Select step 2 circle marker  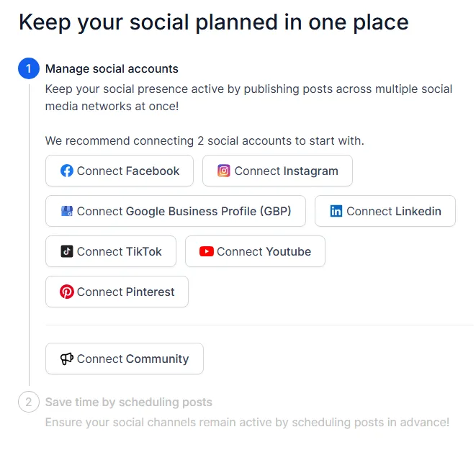click(29, 402)
